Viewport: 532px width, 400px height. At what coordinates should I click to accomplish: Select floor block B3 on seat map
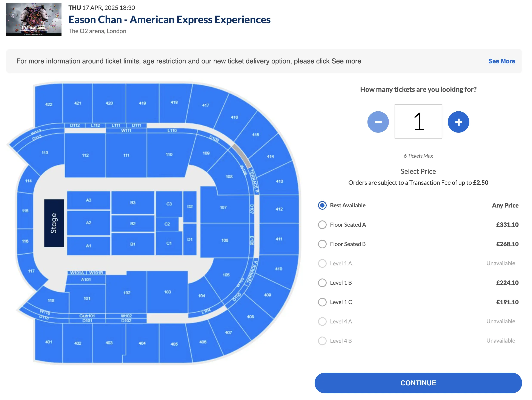(133, 203)
